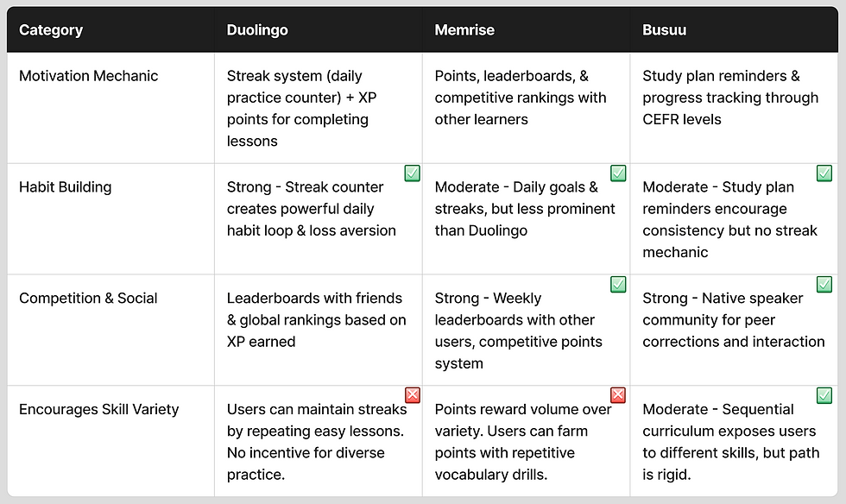This screenshot has height=504, width=846.
Task: Click the green checkmark in Duolingo Habit Building cell
Action: click(x=413, y=173)
